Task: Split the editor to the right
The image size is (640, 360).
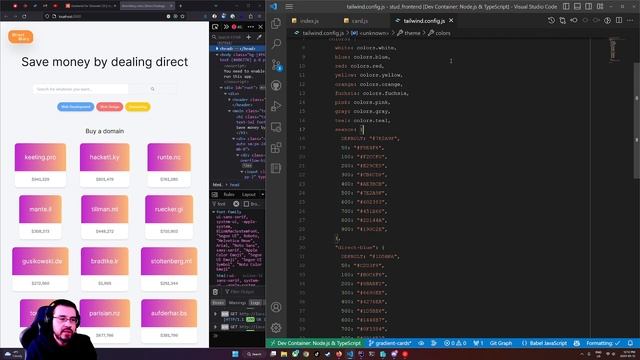Action: click(619, 20)
